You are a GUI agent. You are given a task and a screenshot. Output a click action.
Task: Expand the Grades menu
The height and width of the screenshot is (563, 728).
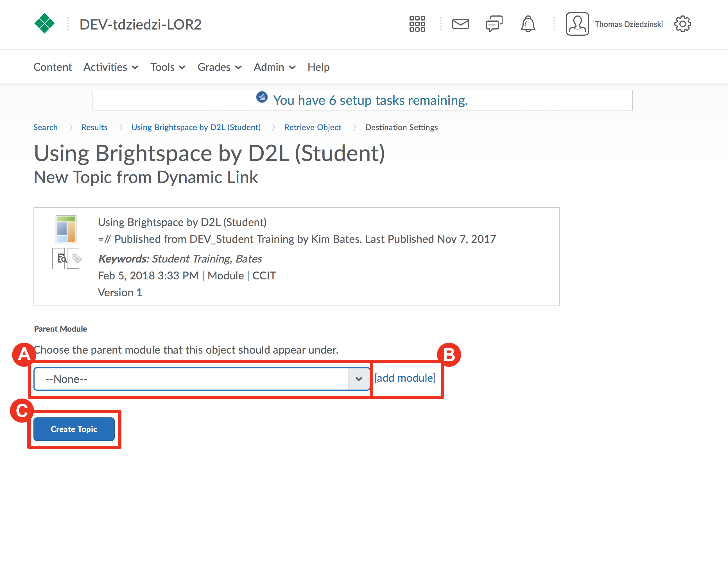[219, 67]
